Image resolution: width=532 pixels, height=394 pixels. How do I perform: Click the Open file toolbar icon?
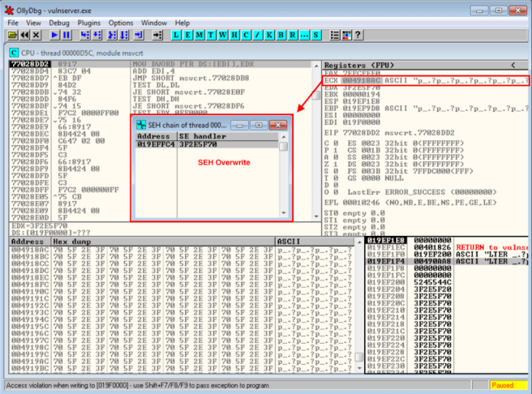(x=12, y=36)
